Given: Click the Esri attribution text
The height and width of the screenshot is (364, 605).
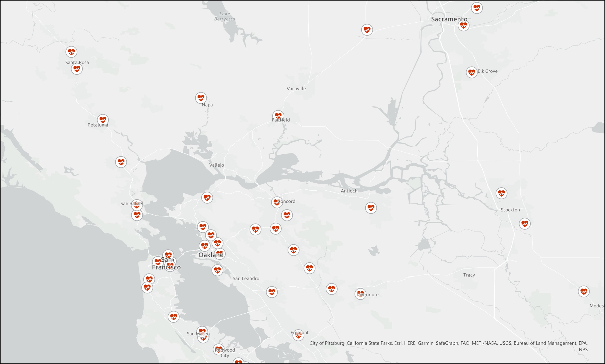Looking at the screenshot, I should click(x=398, y=343).
